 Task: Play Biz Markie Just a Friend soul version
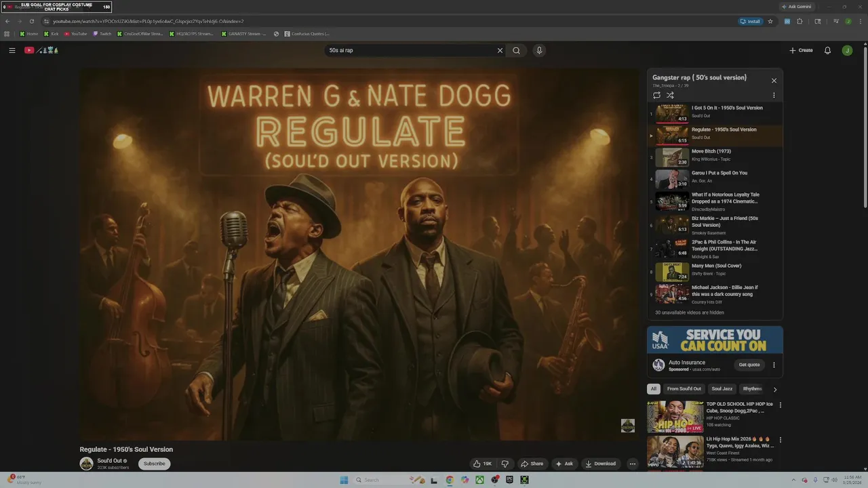715,225
